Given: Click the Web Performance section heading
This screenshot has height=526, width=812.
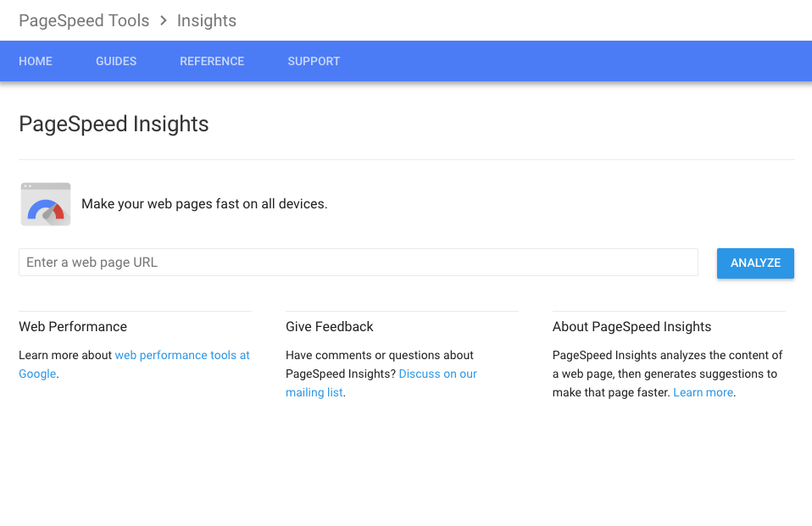Looking at the screenshot, I should [x=73, y=327].
